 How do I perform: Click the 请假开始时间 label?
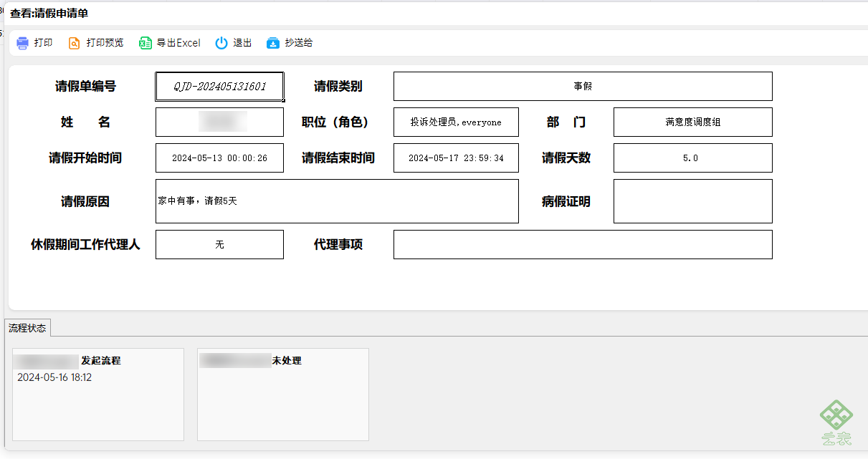pos(85,158)
